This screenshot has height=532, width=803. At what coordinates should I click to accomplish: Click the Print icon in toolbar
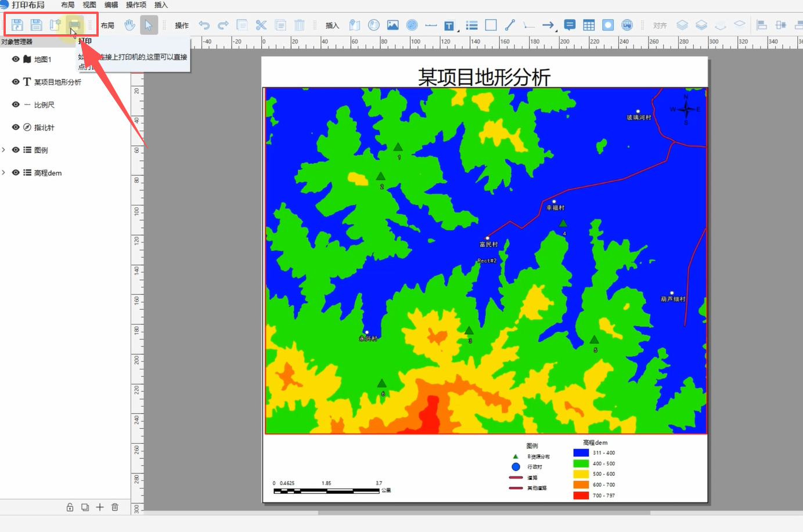click(x=74, y=25)
